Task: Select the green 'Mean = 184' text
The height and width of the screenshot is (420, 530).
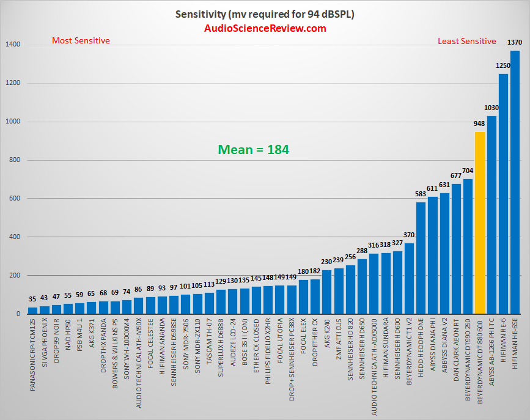Action: tap(254, 149)
